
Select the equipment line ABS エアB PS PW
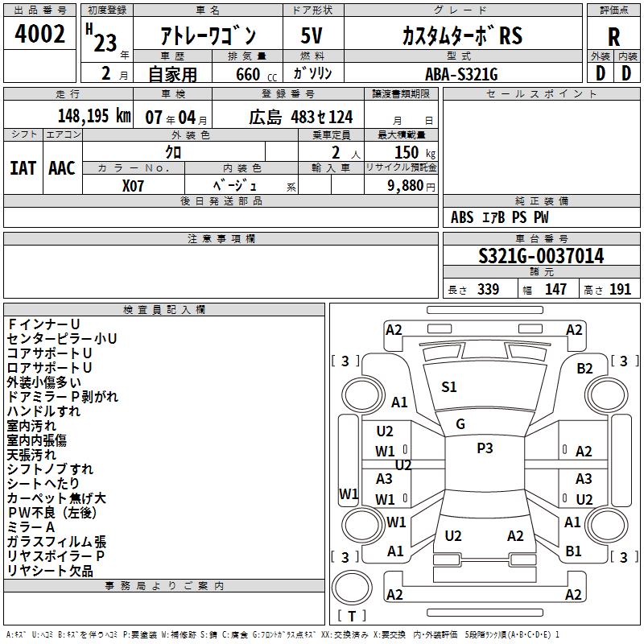tap(499, 217)
